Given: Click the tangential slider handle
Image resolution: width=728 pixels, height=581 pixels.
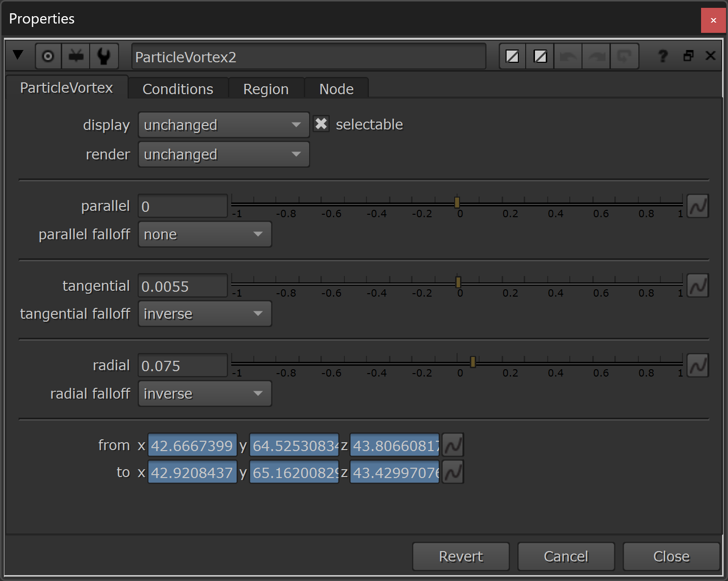Looking at the screenshot, I should click(459, 282).
